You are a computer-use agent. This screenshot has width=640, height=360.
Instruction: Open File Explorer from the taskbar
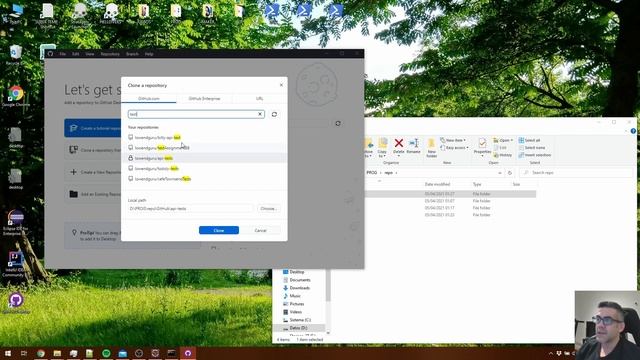[x=57, y=353]
